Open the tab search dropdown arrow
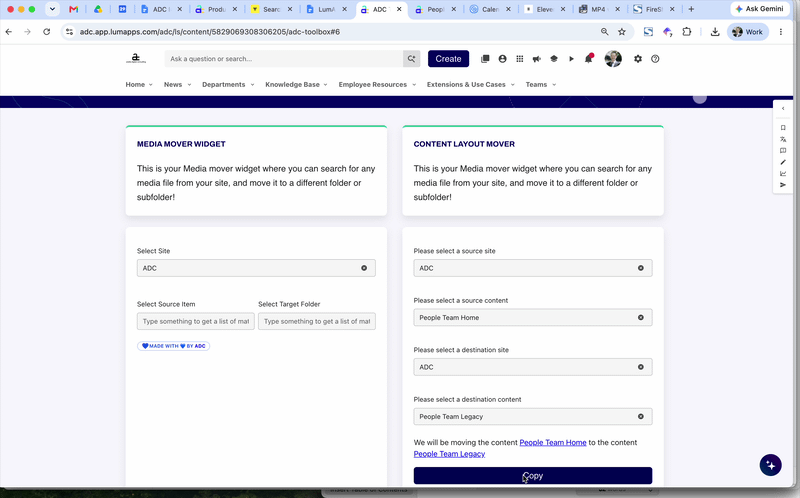The image size is (800, 498). point(52,9)
